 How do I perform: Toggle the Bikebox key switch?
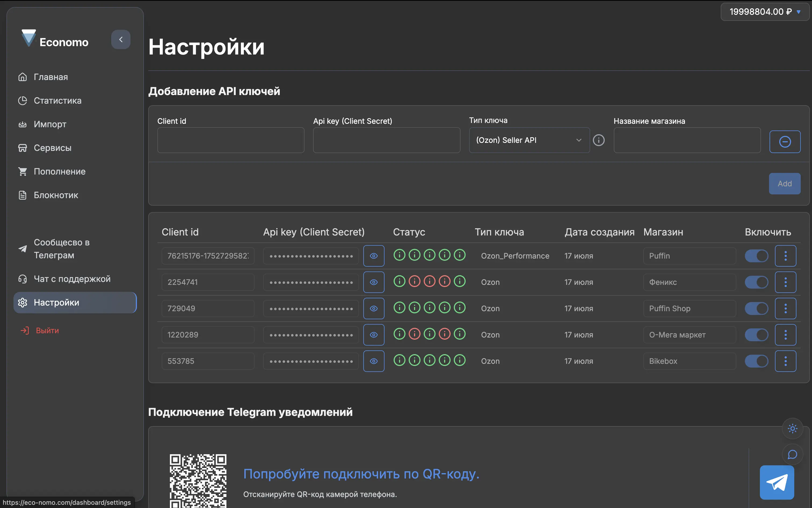(x=756, y=361)
